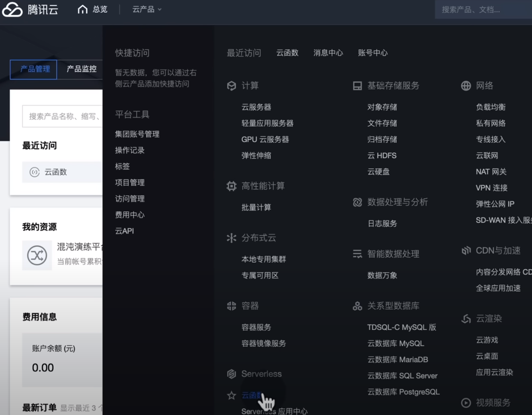This screenshot has height=415, width=532.
Task: Click the 云函数 icon in recent visits card
Action: coord(35,172)
